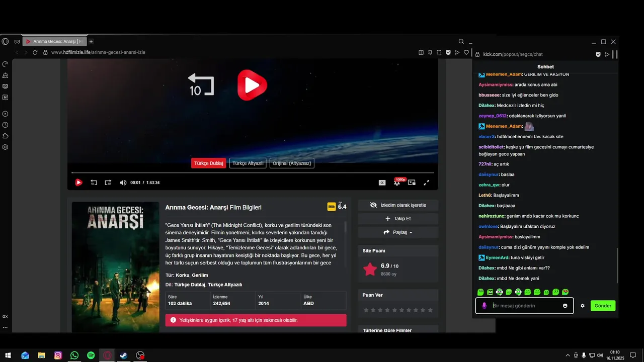Open the Opera menu logo icon

(5, 41)
